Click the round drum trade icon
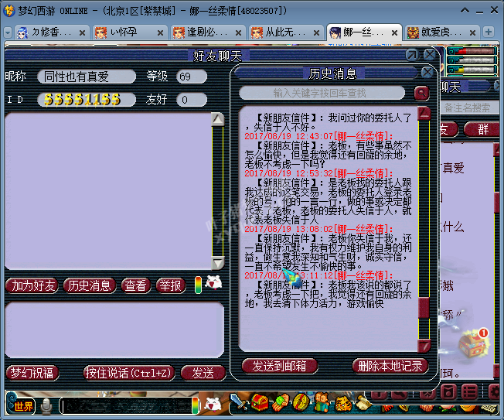The width and height of the screenshot is (504, 420). point(301,402)
